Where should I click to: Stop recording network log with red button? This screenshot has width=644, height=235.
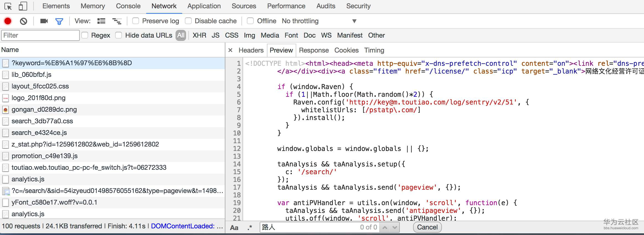point(8,21)
